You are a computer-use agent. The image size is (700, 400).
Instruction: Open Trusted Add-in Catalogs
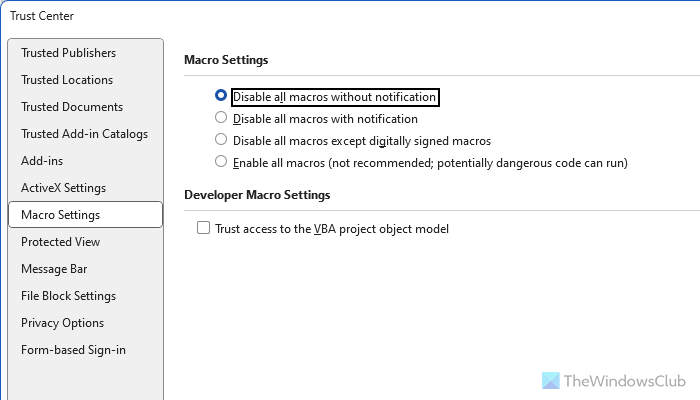tap(84, 134)
